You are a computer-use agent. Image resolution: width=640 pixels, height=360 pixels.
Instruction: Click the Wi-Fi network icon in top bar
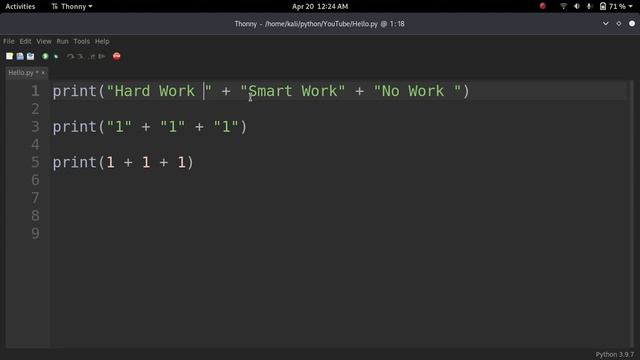(563, 6)
